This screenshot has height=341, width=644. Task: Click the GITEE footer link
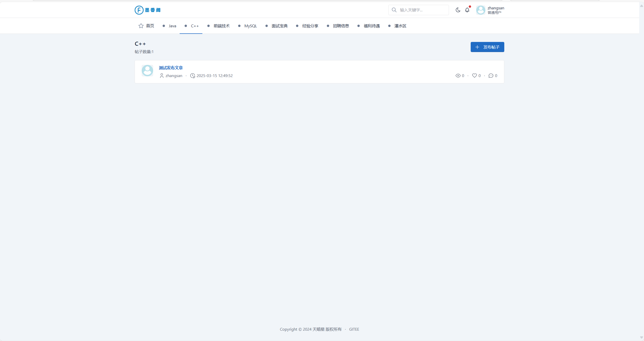(x=354, y=329)
